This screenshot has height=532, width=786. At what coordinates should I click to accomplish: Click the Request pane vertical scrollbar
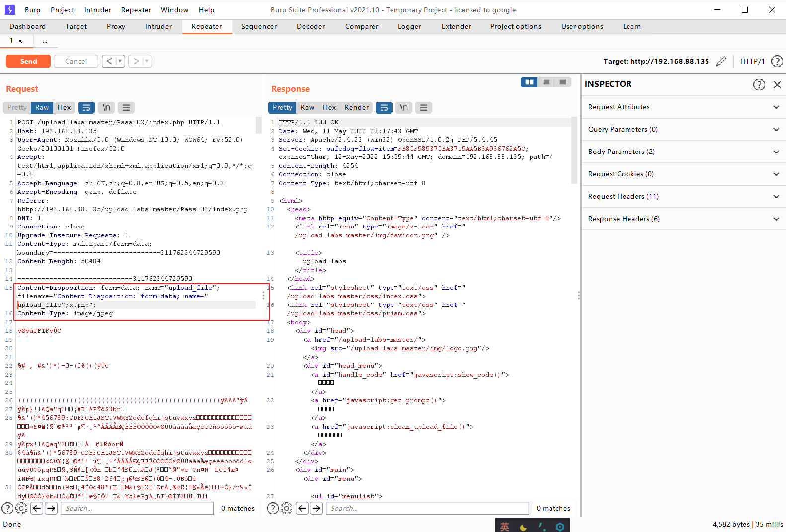[259, 125]
